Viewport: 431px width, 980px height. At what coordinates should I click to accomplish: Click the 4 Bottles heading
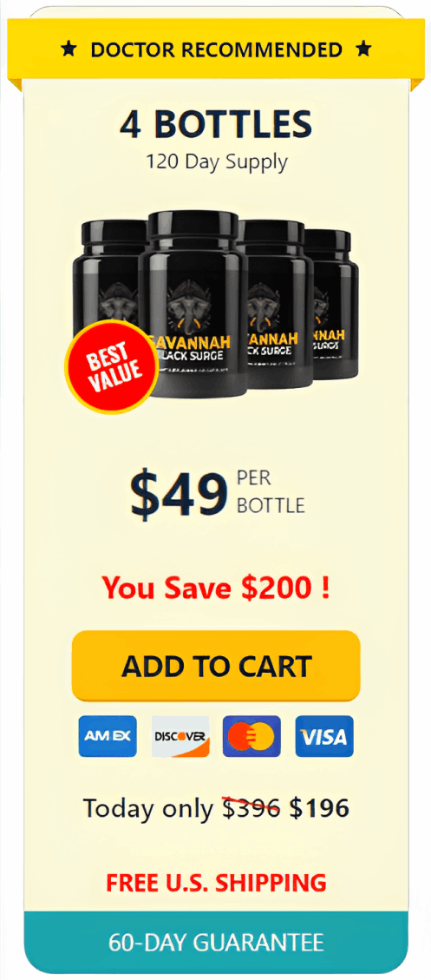(215, 124)
